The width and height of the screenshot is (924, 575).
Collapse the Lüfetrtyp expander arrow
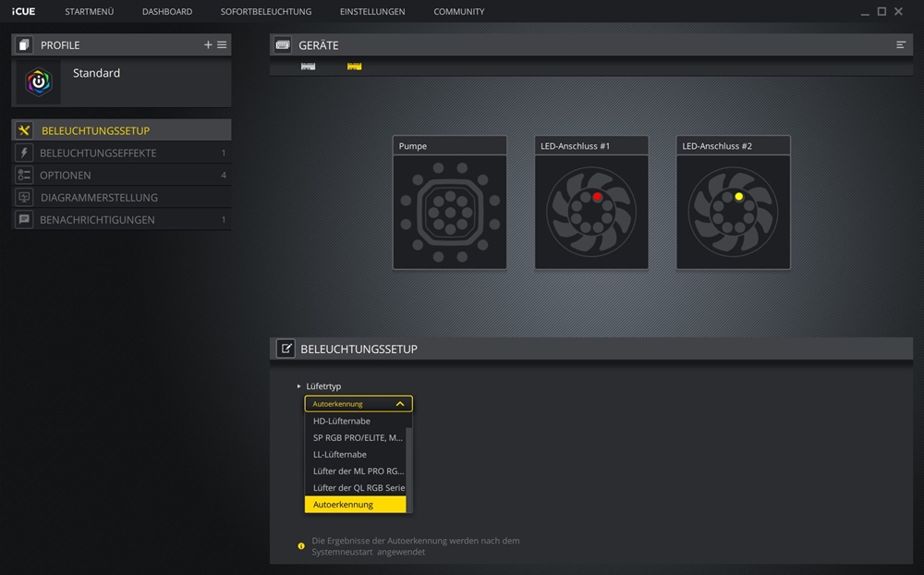298,386
